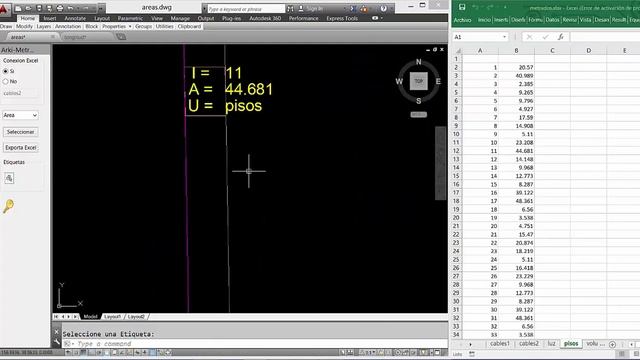
Task: Click the AutoCAD drawing navigation bar slider
Action: tap(440, 163)
